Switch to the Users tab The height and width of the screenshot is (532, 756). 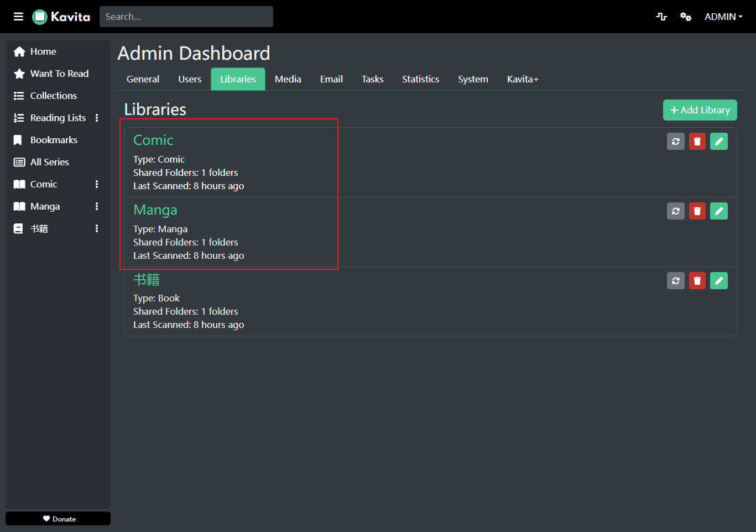point(190,79)
